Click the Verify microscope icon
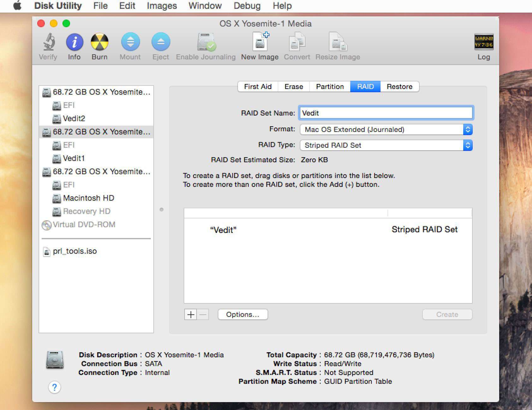 click(x=48, y=42)
